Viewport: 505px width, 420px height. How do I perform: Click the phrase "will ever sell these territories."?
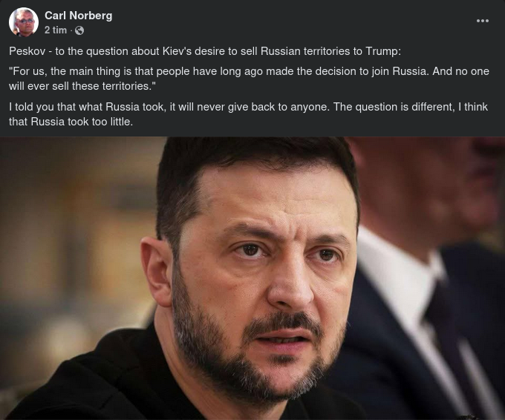(x=82, y=86)
